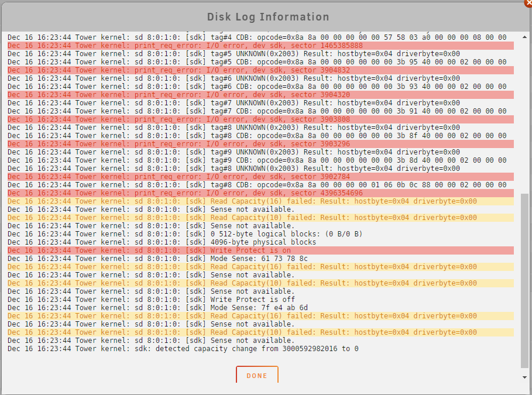Close the Disk Log Information dialog
The height and width of the screenshot is (395, 532).
528,2
